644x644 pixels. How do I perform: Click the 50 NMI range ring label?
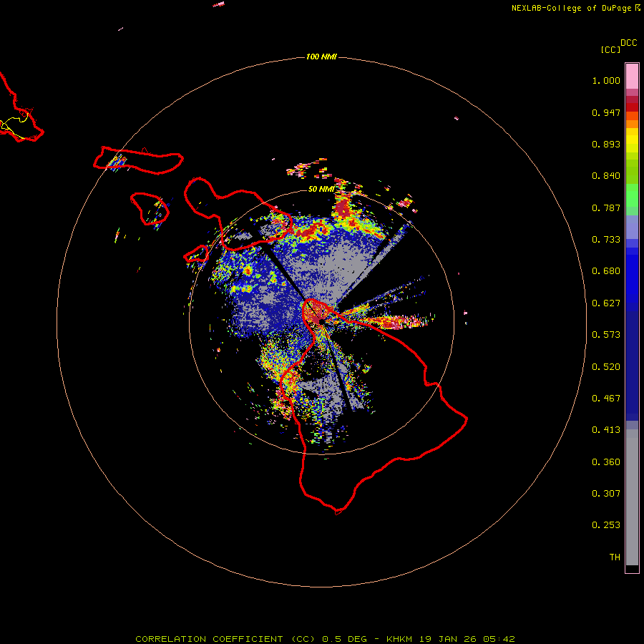click(321, 189)
